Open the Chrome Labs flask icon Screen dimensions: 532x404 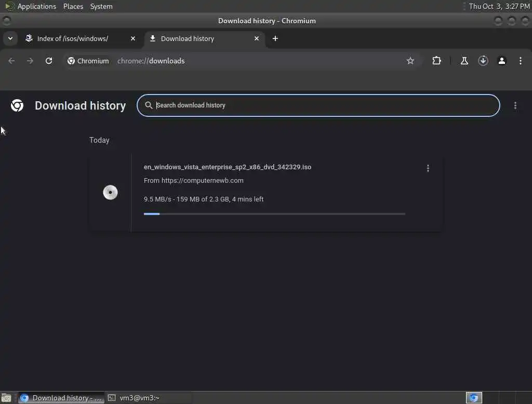coord(464,61)
